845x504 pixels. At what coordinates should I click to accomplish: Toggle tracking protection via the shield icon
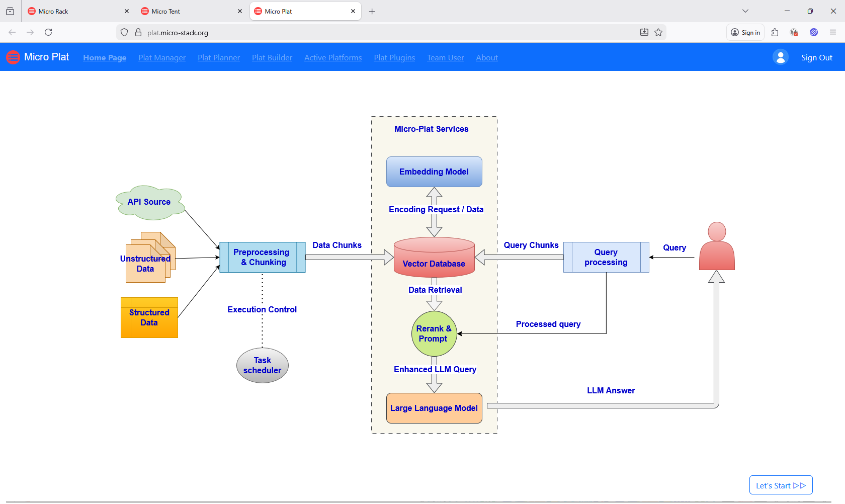124,32
